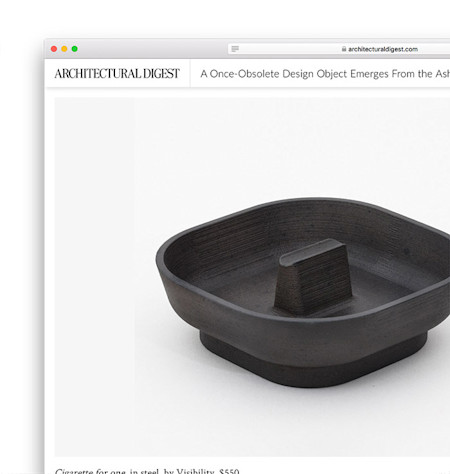Click the word DIGEST in the site logo
Viewport: 450px width, 474px height.
161,74
